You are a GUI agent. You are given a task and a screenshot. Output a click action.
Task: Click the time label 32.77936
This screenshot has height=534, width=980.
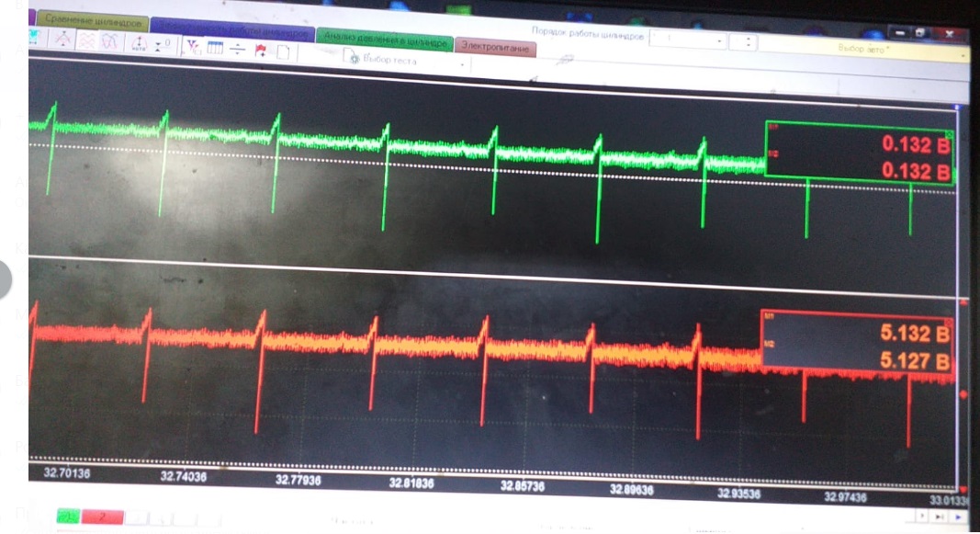click(299, 480)
